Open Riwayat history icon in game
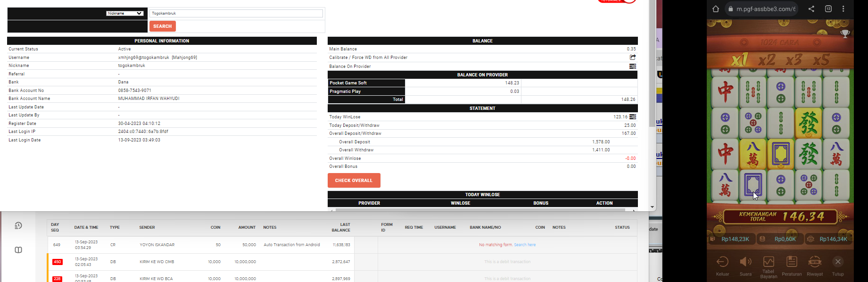 coord(815,266)
